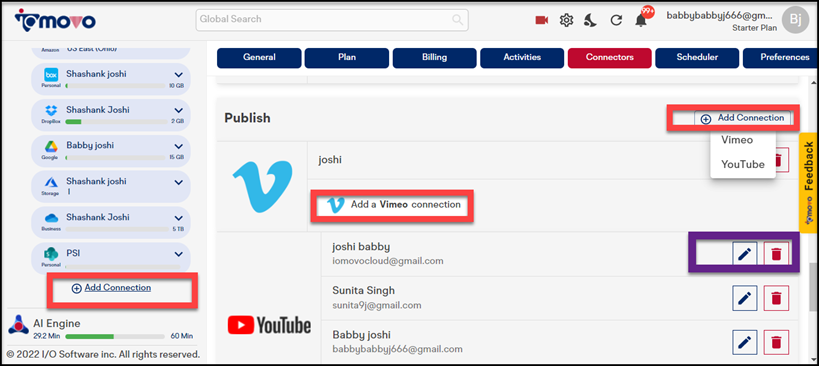Screen dimensions: 819x366
Task: Click the YouTube logo
Action: point(269,325)
